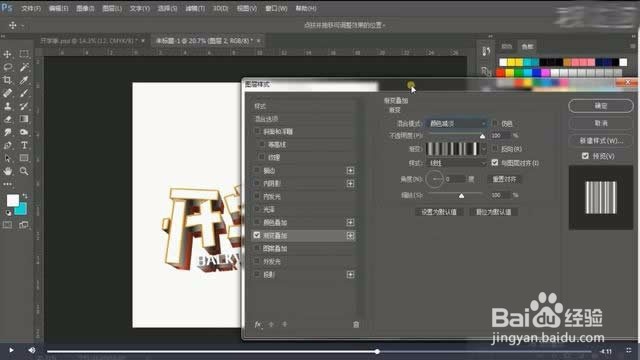Open the gradient picker dropdown arrow

(x=484, y=149)
